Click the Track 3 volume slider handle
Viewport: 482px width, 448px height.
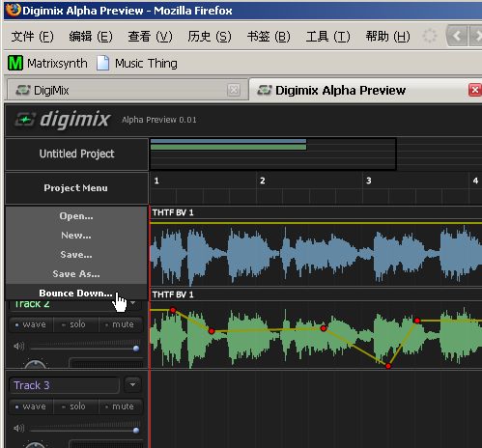click(x=136, y=431)
